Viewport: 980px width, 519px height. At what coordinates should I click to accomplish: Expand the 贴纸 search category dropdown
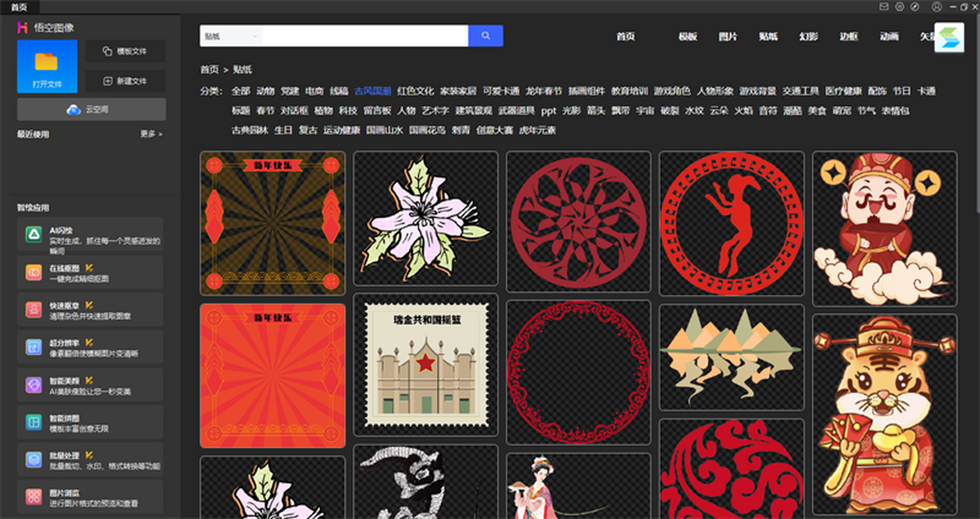(x=231, y=37)
